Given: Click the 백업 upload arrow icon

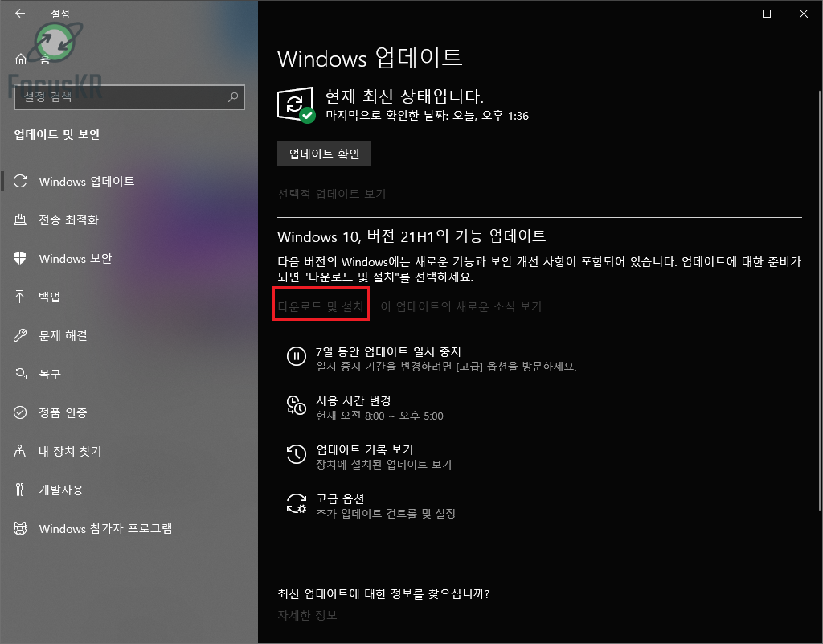Looking at the screenshot, I should (20, 297).
